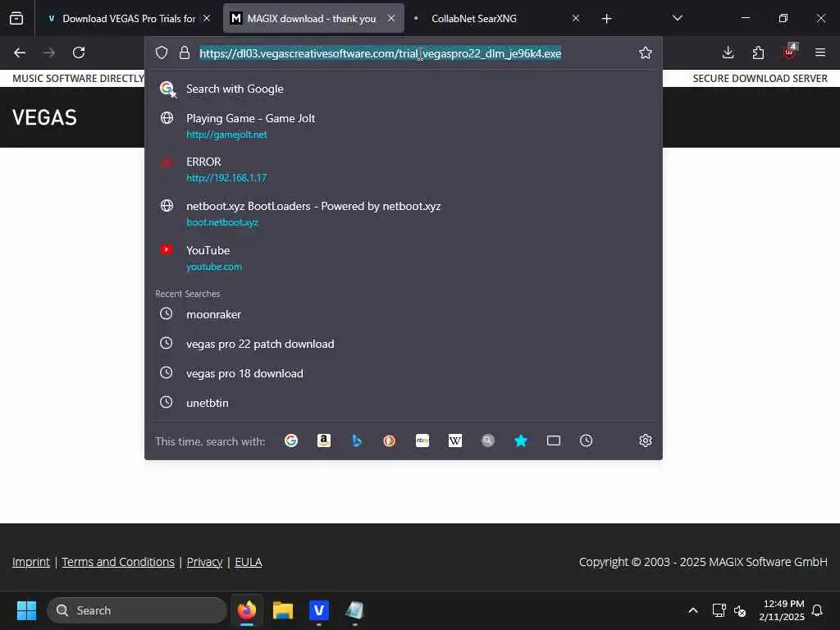Image resolution: width=840 pixels, height=630 pixels.
Task: Search this time with Wikipedia
Action: point(454,441)
